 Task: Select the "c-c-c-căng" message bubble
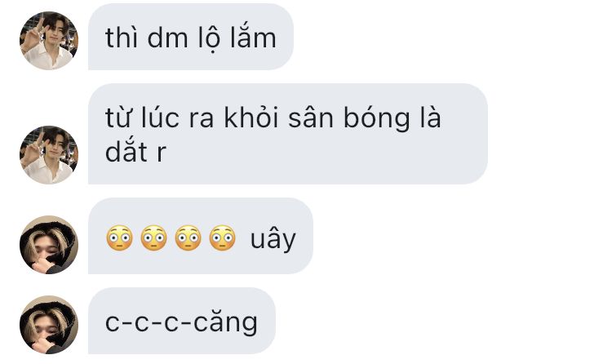182,321
